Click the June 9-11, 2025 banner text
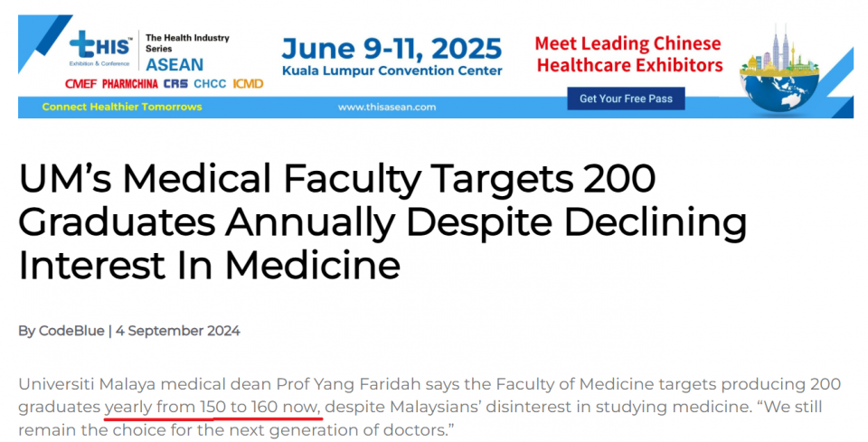Viewport: 868px width, 442px height. (392, 49)
